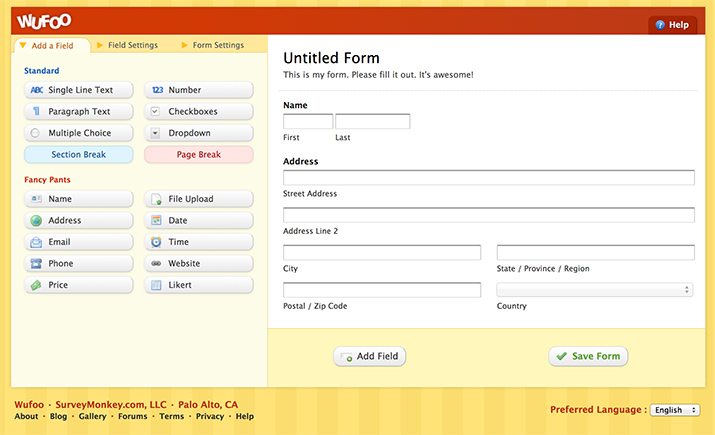Click the ABC Single Line Text icon
The width and height of the screenshot is (715, 435).
[x=36, y=90]
